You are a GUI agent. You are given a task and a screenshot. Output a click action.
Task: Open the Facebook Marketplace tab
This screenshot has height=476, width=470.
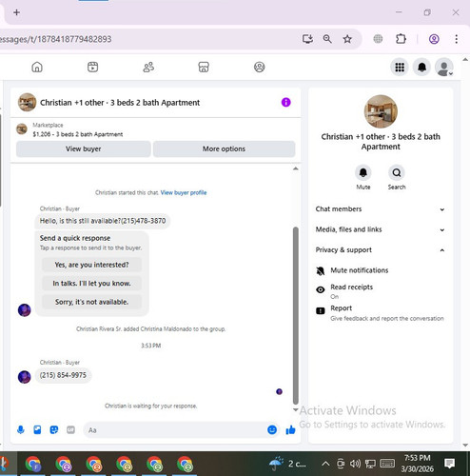tap(204, 67)
